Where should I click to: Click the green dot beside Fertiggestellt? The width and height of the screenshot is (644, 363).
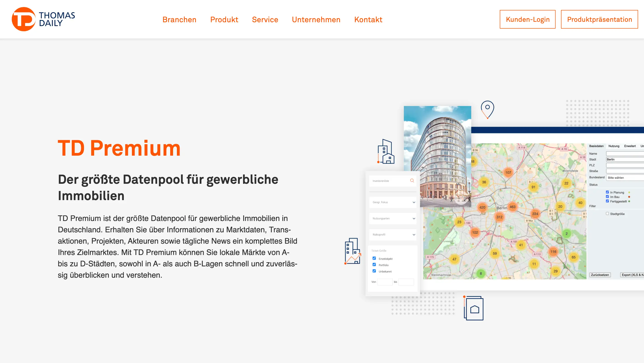click(629, 201)
